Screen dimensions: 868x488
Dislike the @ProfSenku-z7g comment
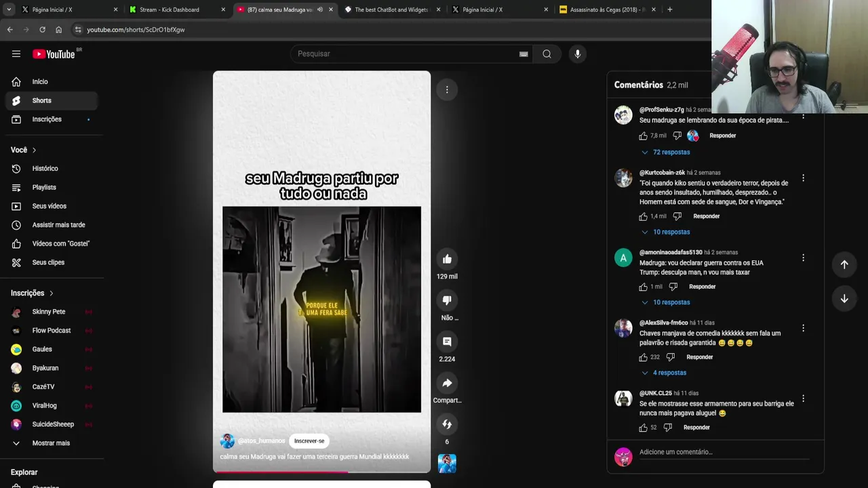tap(677, 136)
